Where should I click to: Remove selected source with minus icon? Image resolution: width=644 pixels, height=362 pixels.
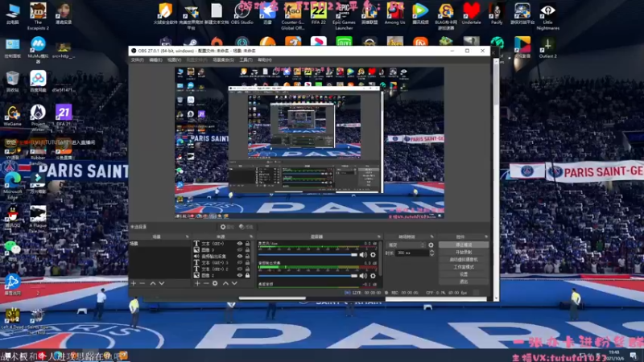(x=206, y=283)
